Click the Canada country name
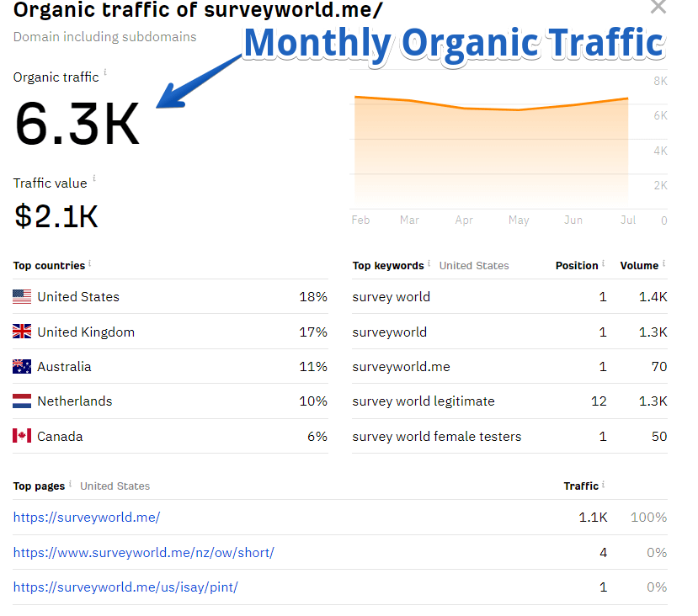Screen dimensions: 698x616 (60, 436)
